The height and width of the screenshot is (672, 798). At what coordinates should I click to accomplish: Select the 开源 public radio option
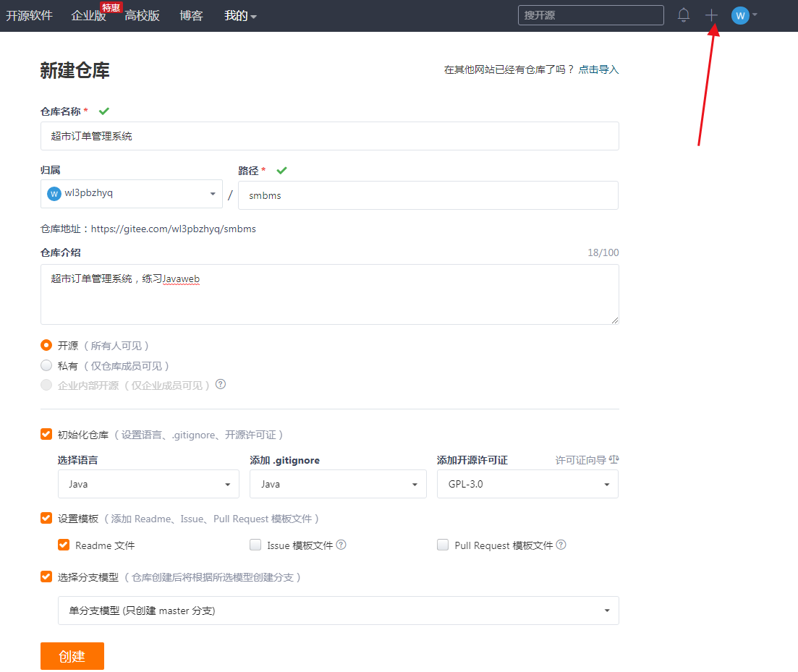click(x=46, y=346)
